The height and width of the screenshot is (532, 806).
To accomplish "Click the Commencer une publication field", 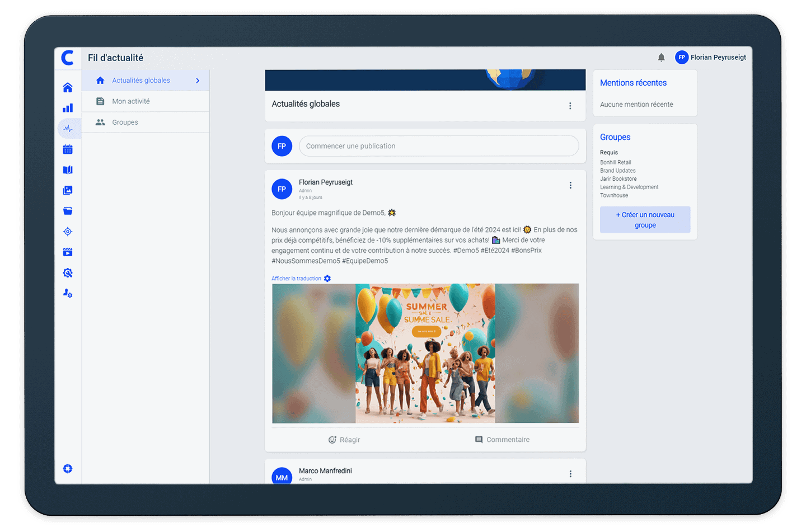I will point(438,146).
